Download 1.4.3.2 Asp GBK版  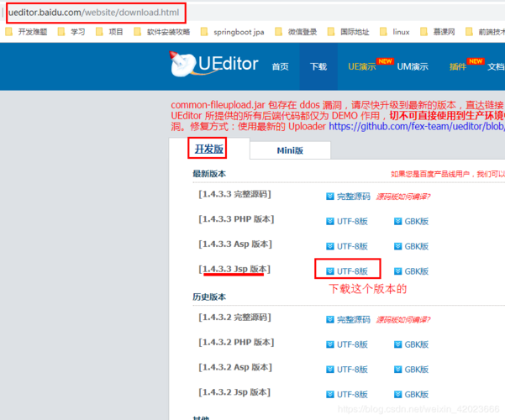click(x=417, y=370)
